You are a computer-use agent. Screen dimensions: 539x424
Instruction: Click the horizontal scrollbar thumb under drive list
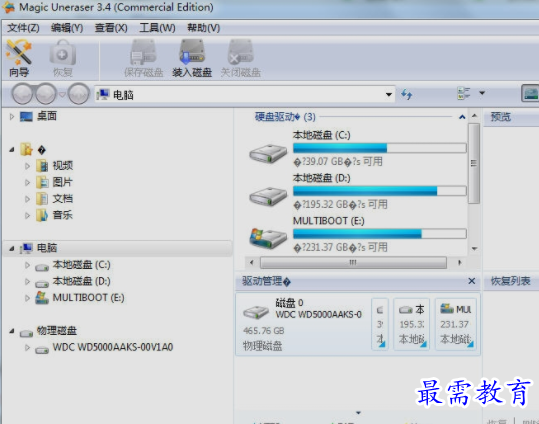coord(353,263)
